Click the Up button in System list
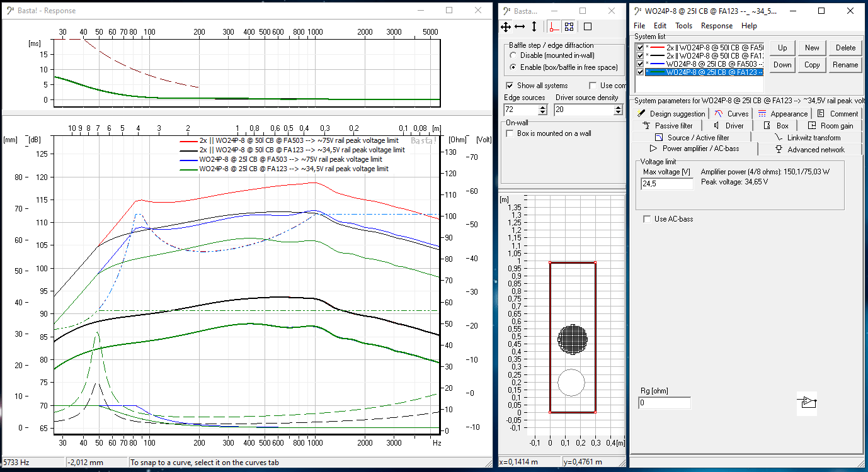The height and width of the screenshot is (472, 868). 782,48
